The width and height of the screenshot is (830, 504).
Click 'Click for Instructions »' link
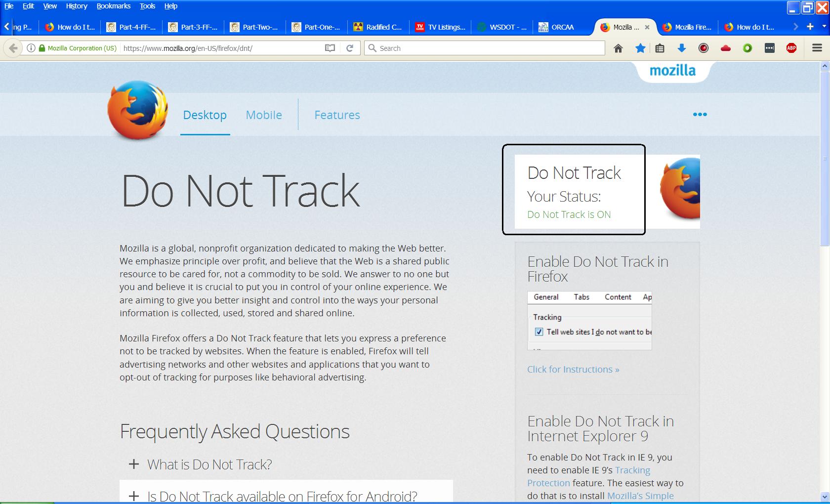[573, 369]
